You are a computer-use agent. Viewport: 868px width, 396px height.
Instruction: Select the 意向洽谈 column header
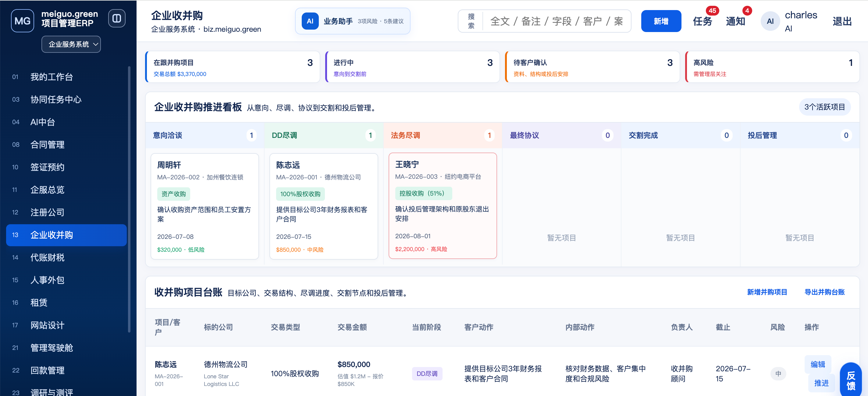pyautogui.click(x=205, y=135)
